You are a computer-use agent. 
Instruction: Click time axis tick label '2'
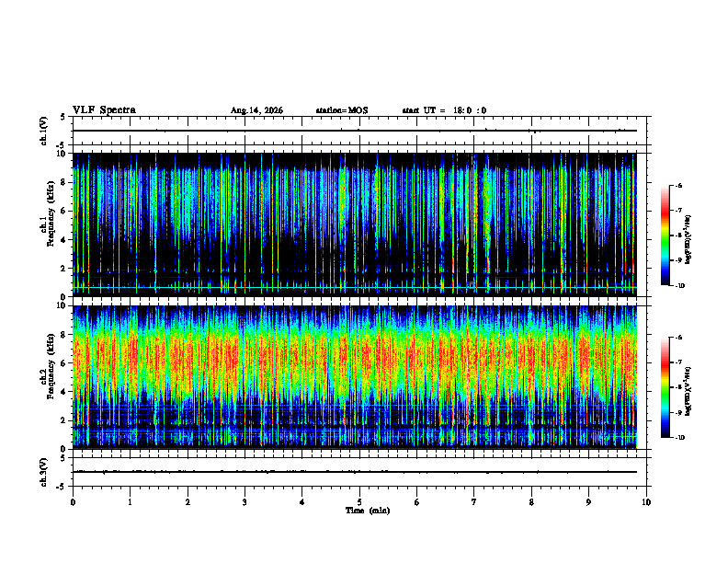[188, 502]
